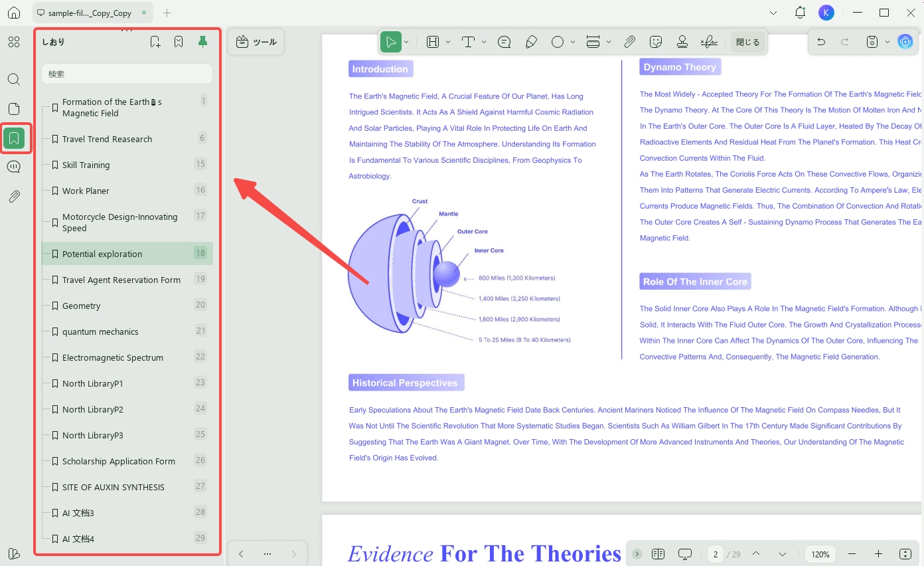The width and height of the screenshot is (924, 566).
Task: Open the Travel Trend Reasearch bookmark
Action: pyautogui.click(x=127, y=139)
